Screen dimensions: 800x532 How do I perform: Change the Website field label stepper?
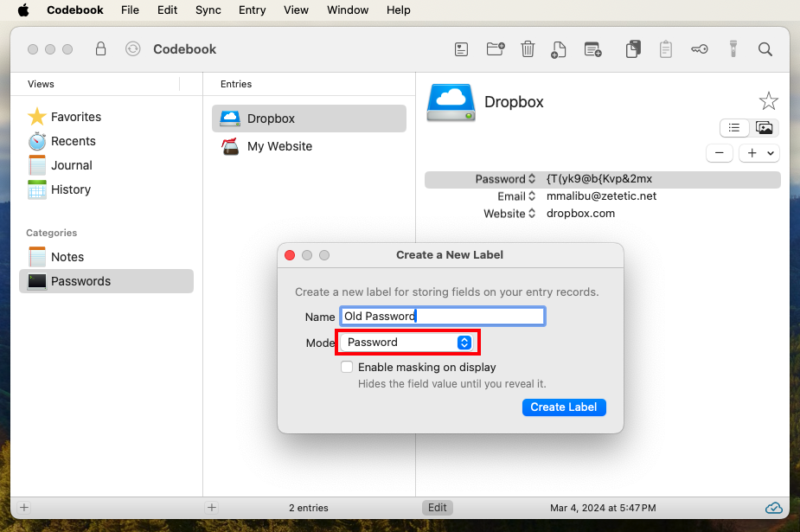tap(532, 213)
